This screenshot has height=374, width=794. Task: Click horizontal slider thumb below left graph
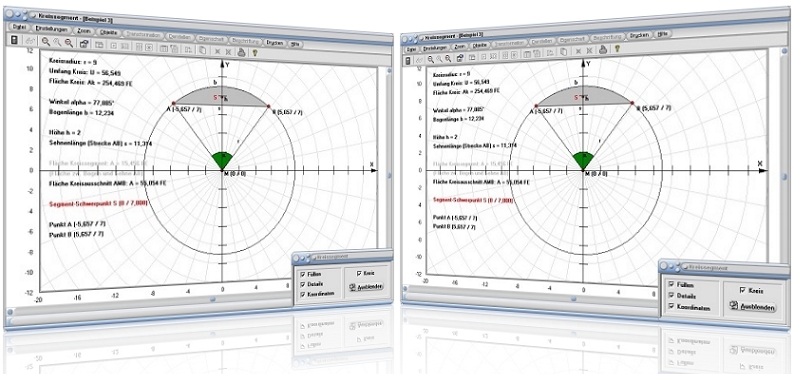[213, 299]
